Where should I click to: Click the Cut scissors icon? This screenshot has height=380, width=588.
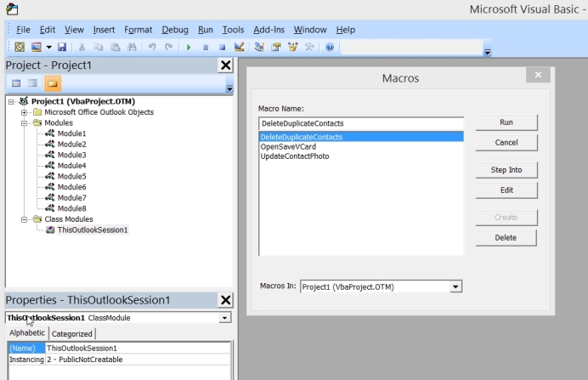click(82, 47)
